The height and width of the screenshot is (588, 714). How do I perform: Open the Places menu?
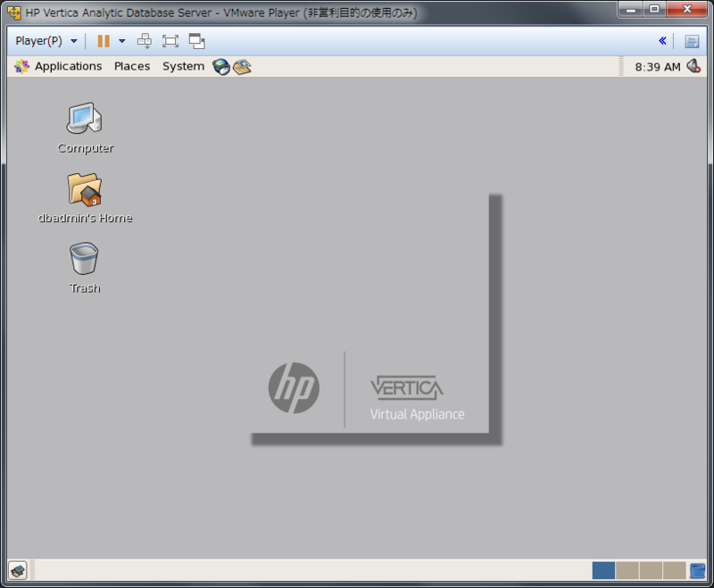[x=132, y=66]
